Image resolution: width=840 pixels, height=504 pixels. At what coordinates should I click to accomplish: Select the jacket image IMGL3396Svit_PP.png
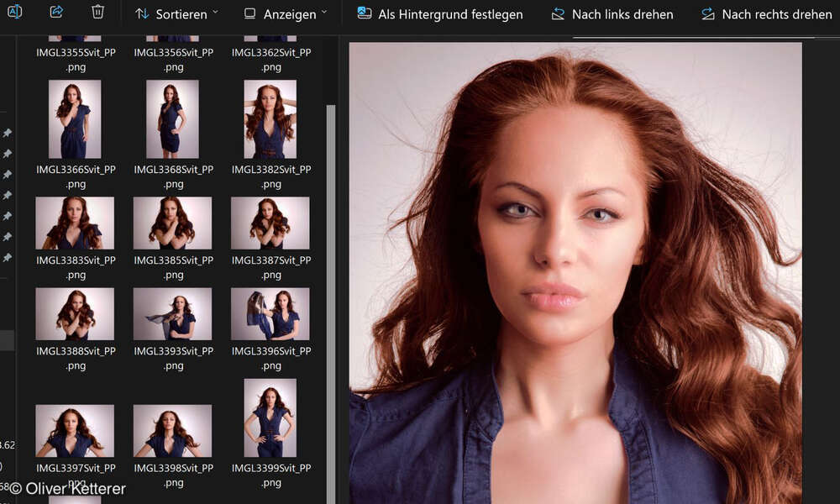tap(270, 313)
